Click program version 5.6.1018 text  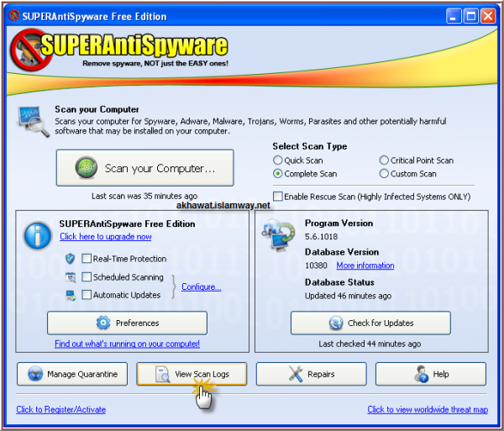321,237
